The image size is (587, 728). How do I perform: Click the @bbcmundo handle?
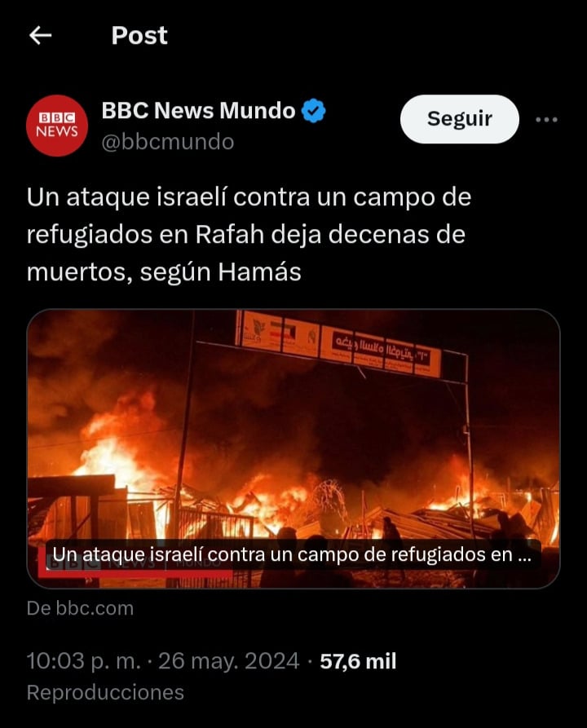(168, 142)
